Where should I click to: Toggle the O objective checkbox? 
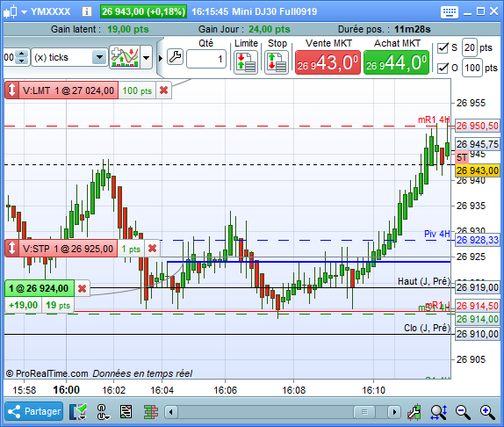[443, 68]
